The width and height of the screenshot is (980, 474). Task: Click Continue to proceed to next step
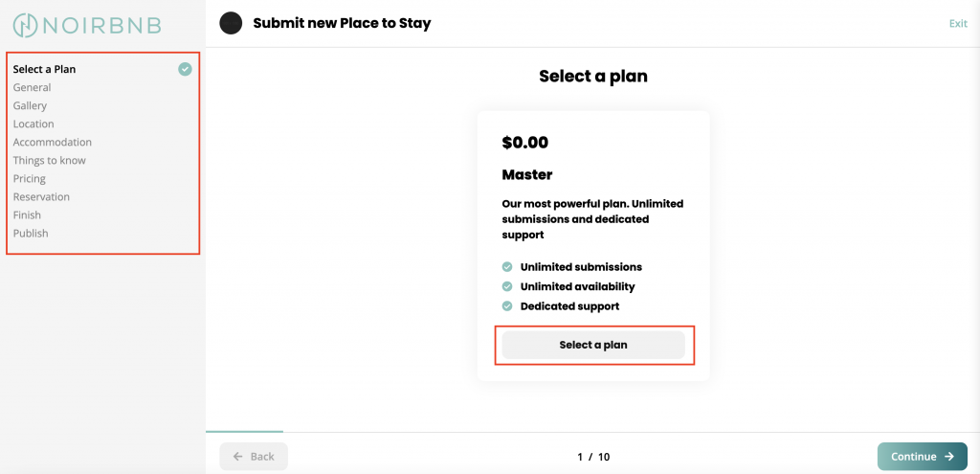[x=922, y=457]
